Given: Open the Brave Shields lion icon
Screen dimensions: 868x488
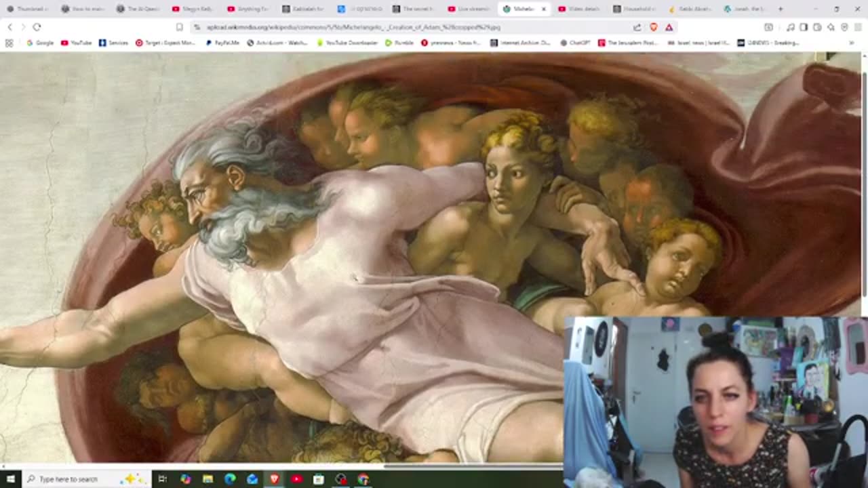Looking at the screenshot, I should pyautogui.click(x=654, y=27).
